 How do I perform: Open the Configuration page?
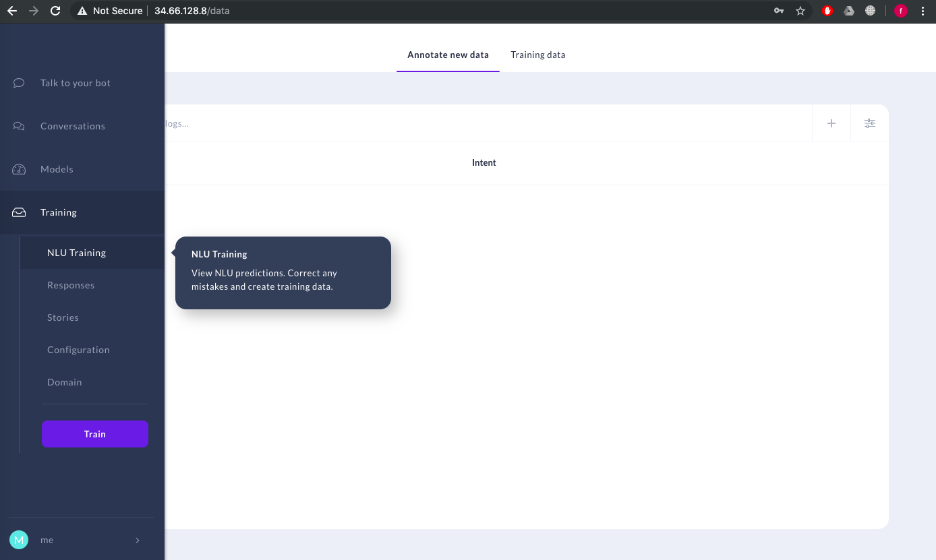[x=78, y=349]
